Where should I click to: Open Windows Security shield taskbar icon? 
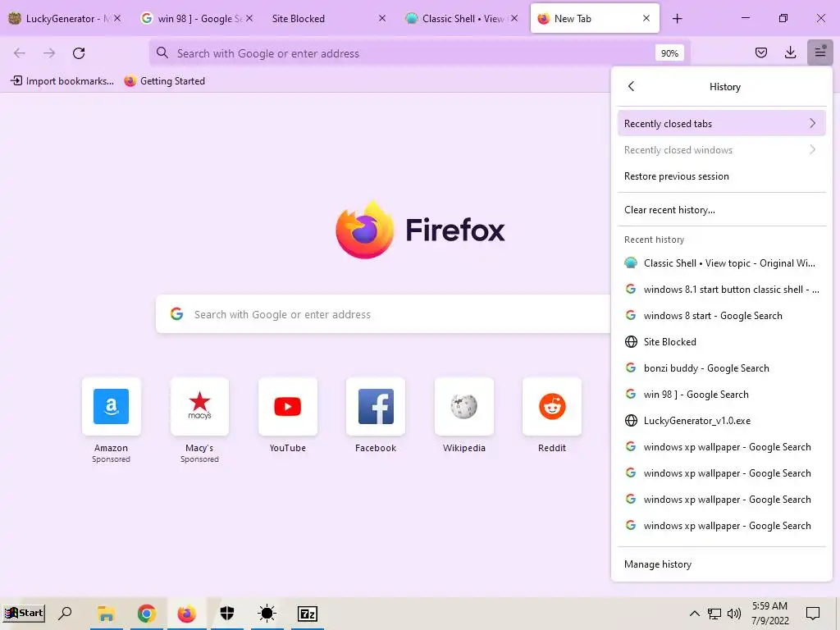click(x=227, y=614)
